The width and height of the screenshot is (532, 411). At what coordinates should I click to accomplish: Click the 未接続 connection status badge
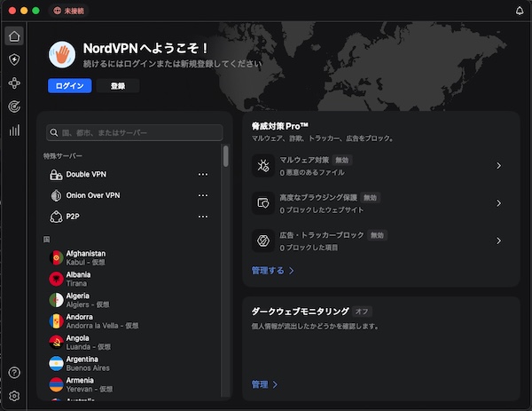69,11
